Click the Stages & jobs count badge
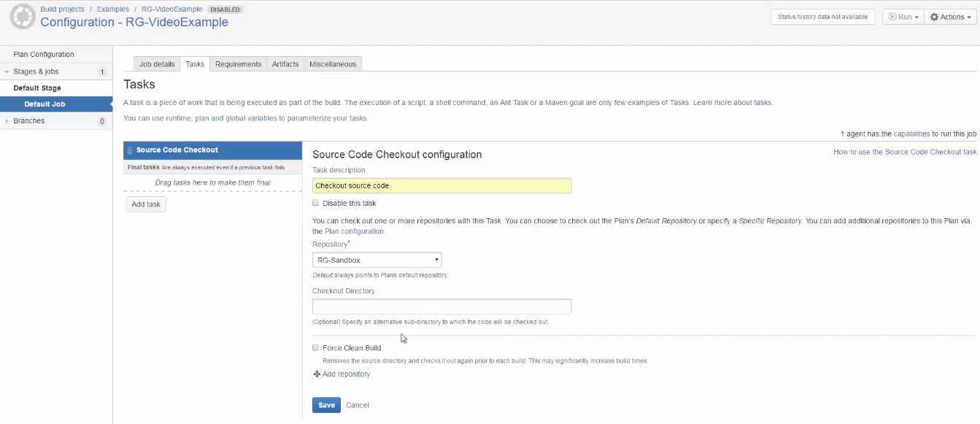 tap(102, 72)
